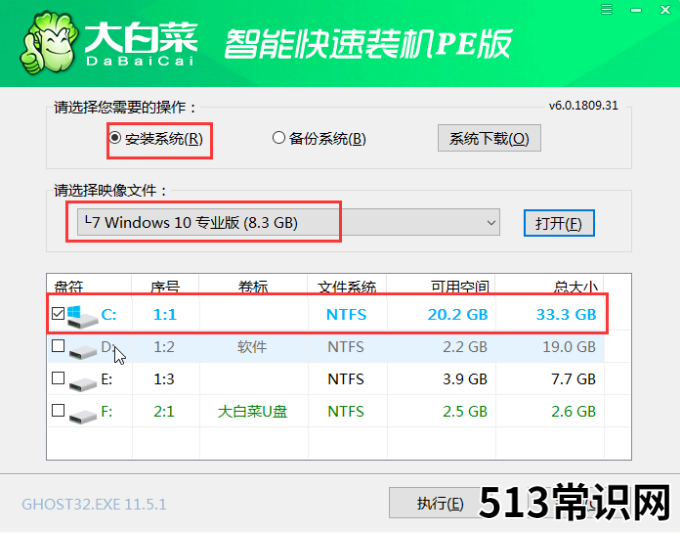Screen dimensions: 680x533
Task: Click the 执行(E) button
Action: pos(440,503)
